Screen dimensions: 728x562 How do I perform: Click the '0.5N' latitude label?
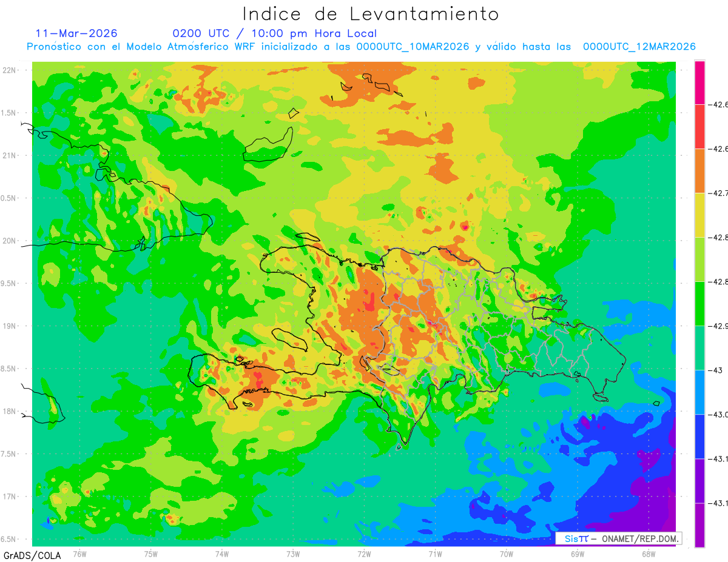point(8,198)
